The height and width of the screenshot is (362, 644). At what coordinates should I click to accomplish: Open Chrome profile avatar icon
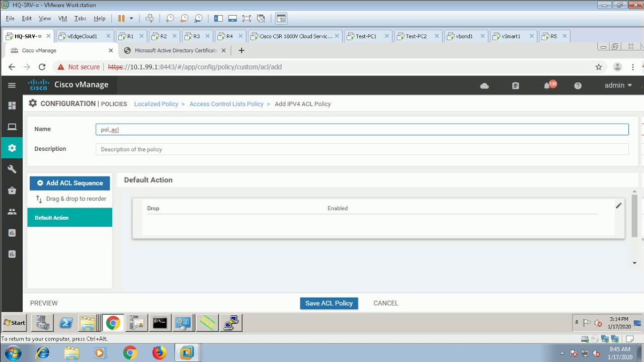click(618, 67)
